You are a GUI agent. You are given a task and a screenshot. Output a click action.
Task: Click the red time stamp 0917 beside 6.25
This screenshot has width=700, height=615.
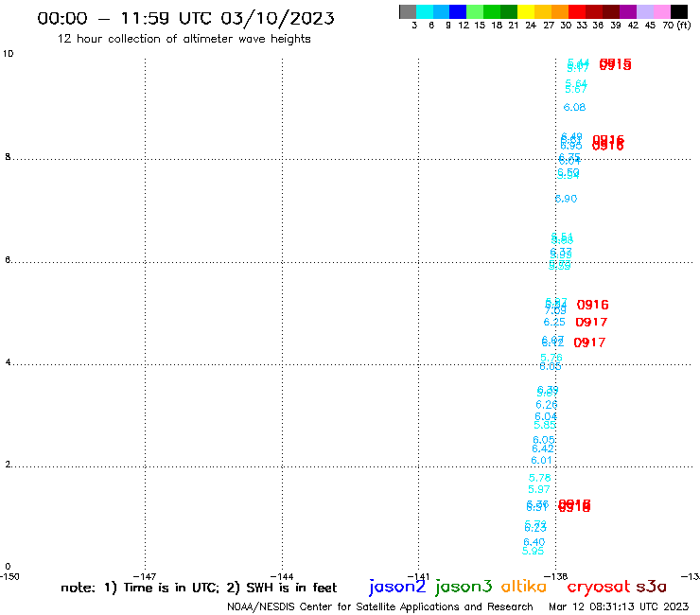591,323
